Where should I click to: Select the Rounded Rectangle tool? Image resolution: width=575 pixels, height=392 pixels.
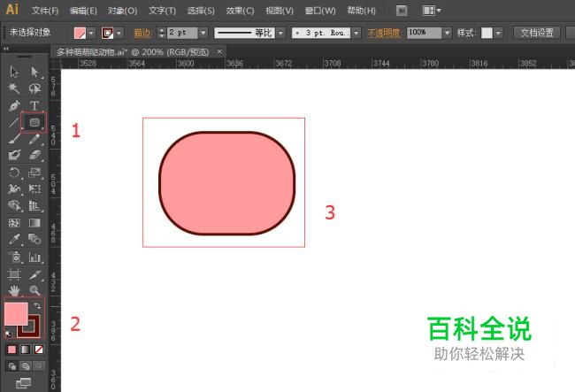pos(34,122)
